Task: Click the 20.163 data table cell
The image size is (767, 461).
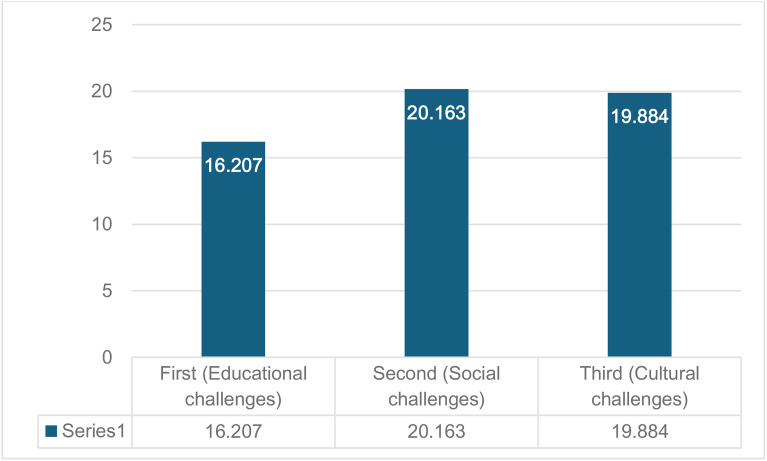Action: [x=436, y=432]
